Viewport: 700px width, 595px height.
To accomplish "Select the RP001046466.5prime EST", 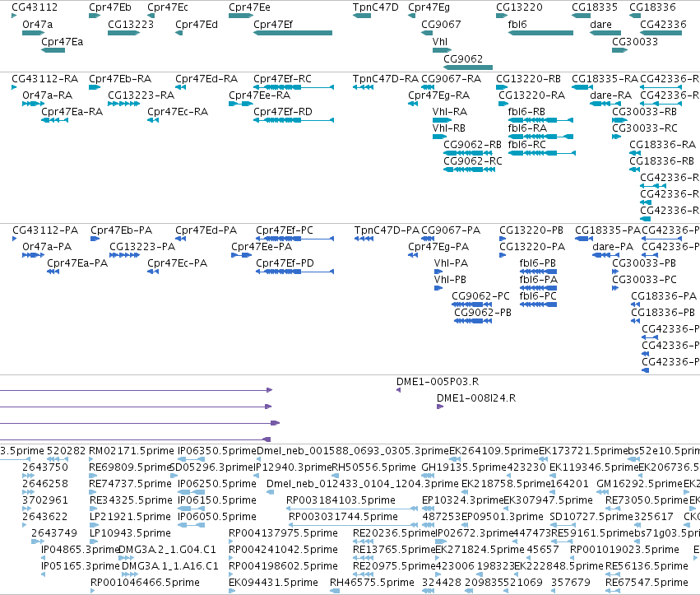I will click(93, 591).
